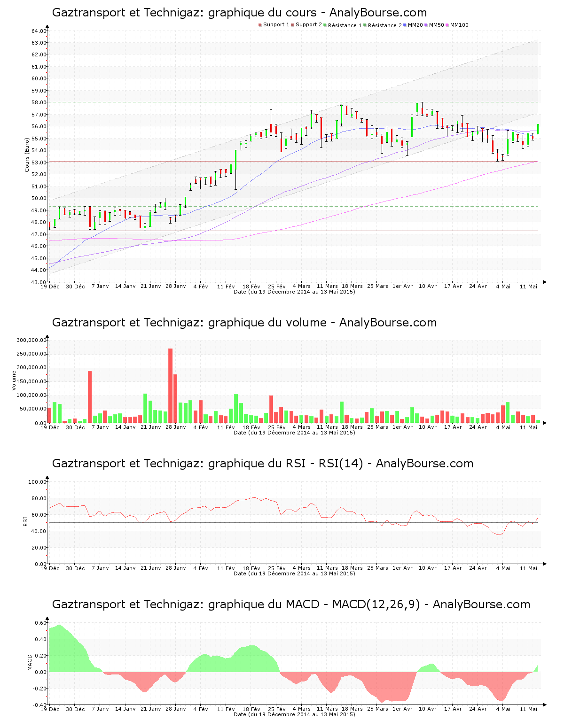Click the 100.00 RSI axis value
This screenshot has width=564, height=728.
tap(38, 482)
